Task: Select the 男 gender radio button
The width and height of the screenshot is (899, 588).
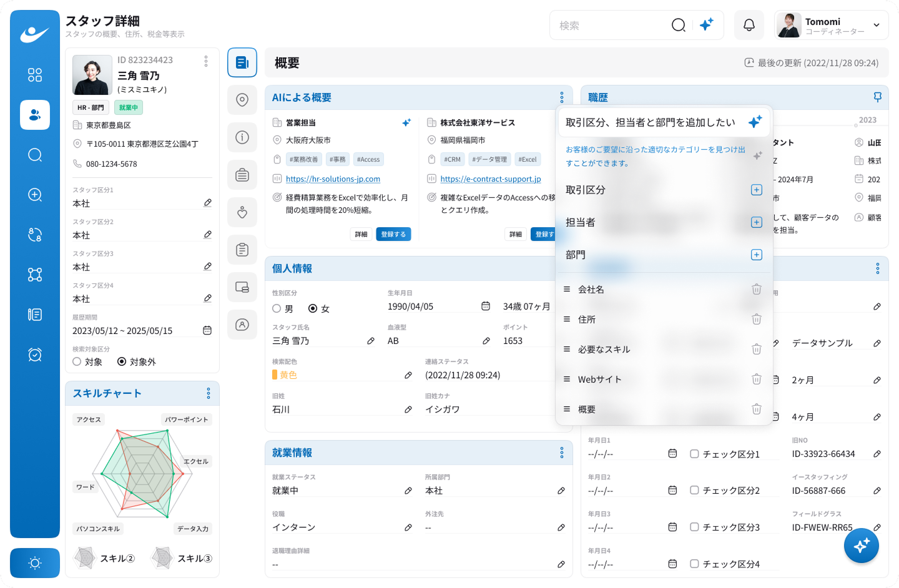Action: [x=277, y=308]
